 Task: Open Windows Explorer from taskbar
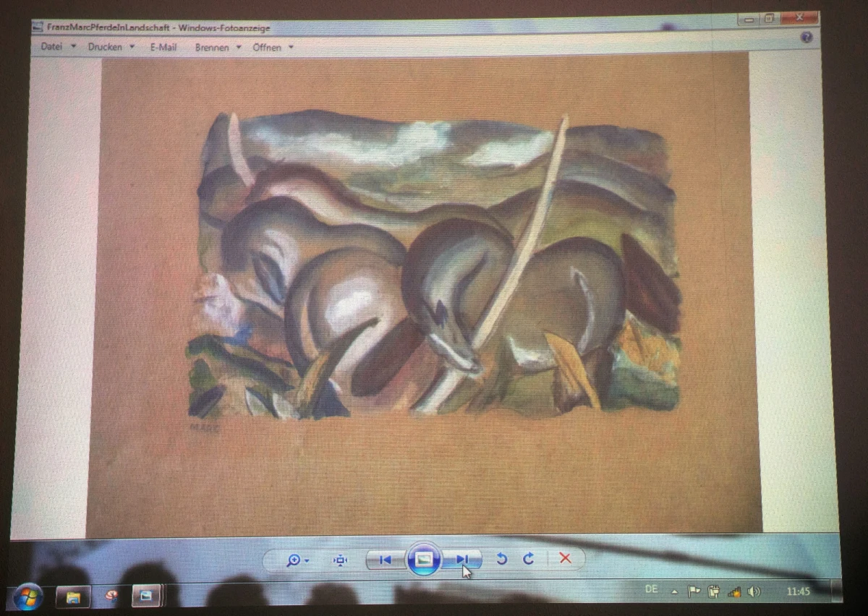click(x=73, y=596)
